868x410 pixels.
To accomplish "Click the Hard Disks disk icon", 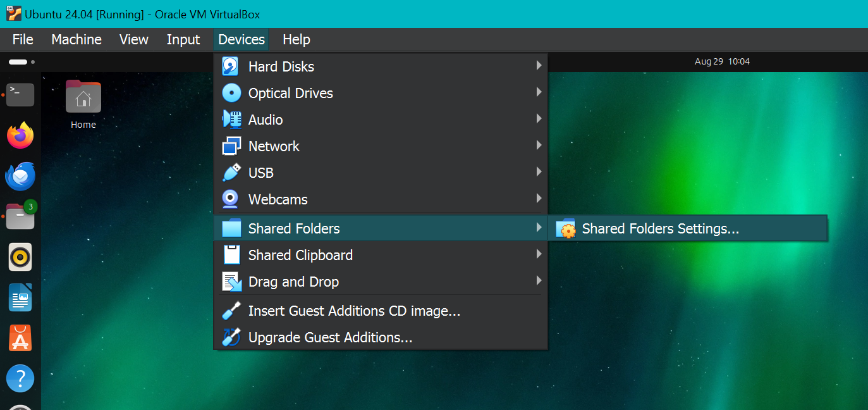I will pyautogui.click(x=231, y=66).
